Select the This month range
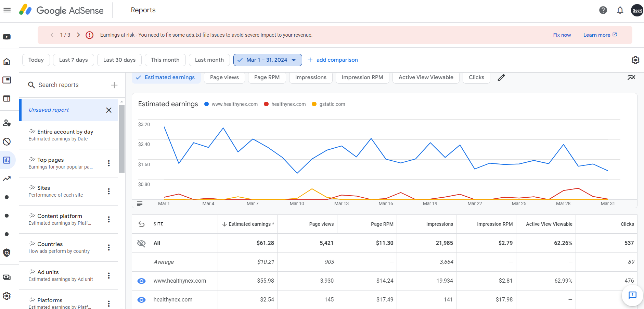644x309 pixels. click(165, 60)
